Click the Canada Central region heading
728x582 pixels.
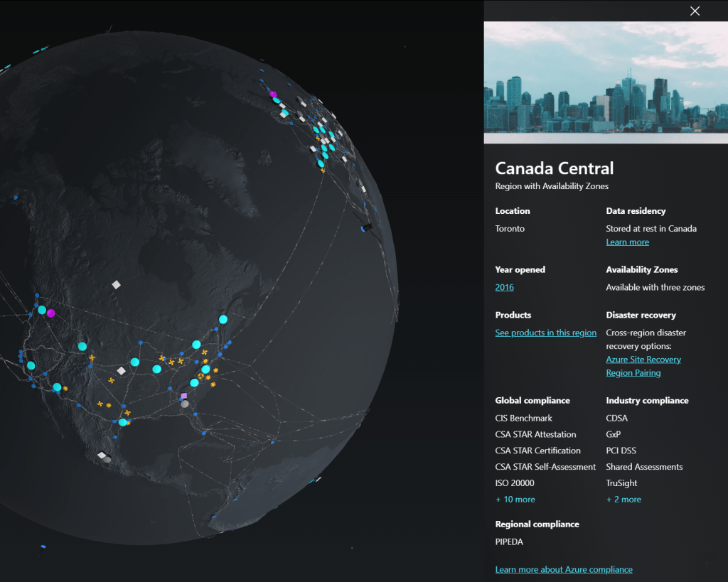(554, 168)
